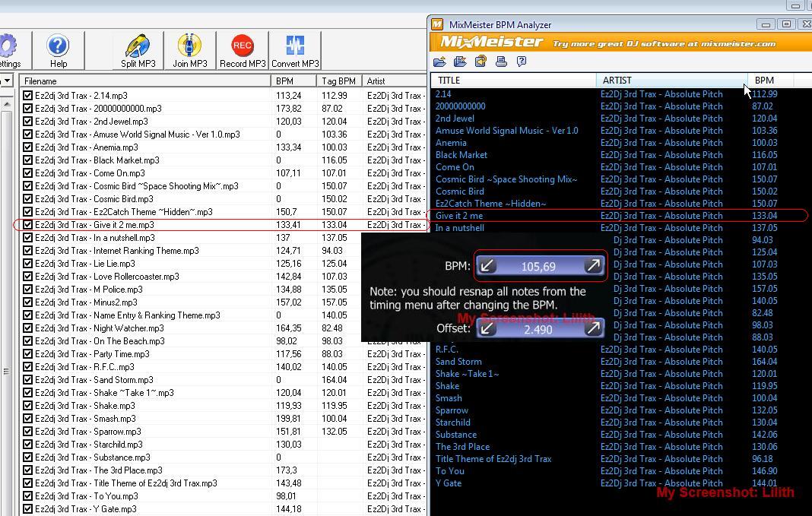Toggle the checkbox for 2nd Jewel.mp3
Image resolution: width=812 pixels, height=516 pixels.
(27, 121)
